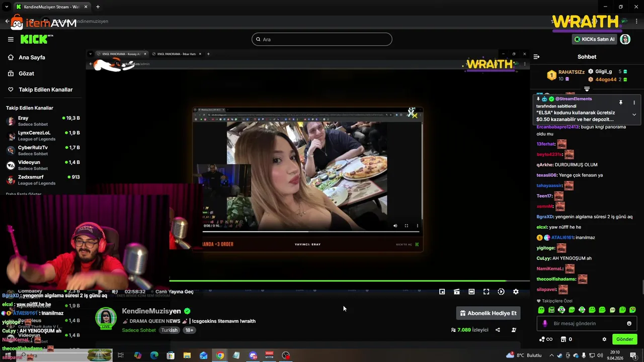Open Microsoft Edge from the taskbar
Viewport: 644px width, 362px height.
[x=154, y=355]
